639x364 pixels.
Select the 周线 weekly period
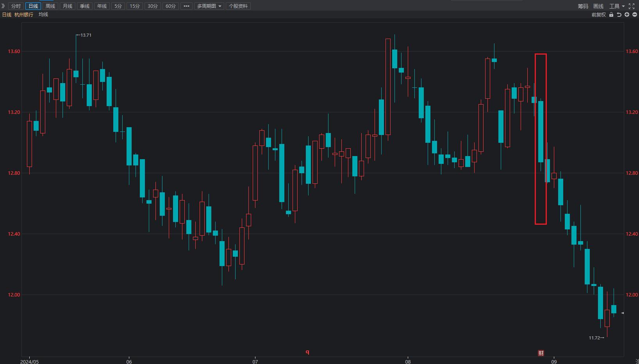click(50, 6)
